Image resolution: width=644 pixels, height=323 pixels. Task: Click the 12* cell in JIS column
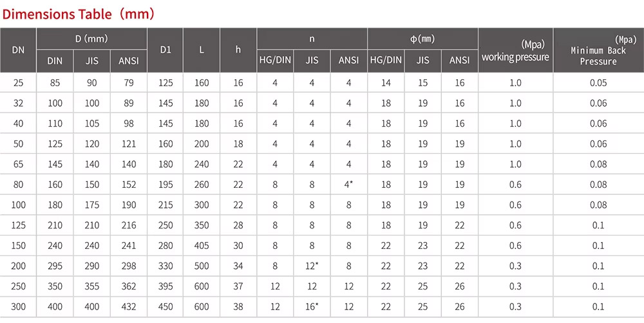[x=312, y=266]
